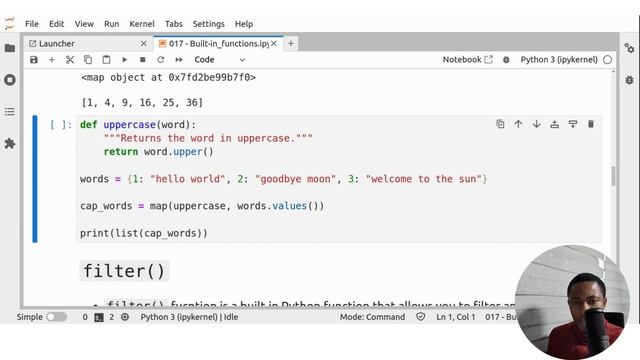Open the cell type Code dropdown
640x360 pixels.
(219, 60)
